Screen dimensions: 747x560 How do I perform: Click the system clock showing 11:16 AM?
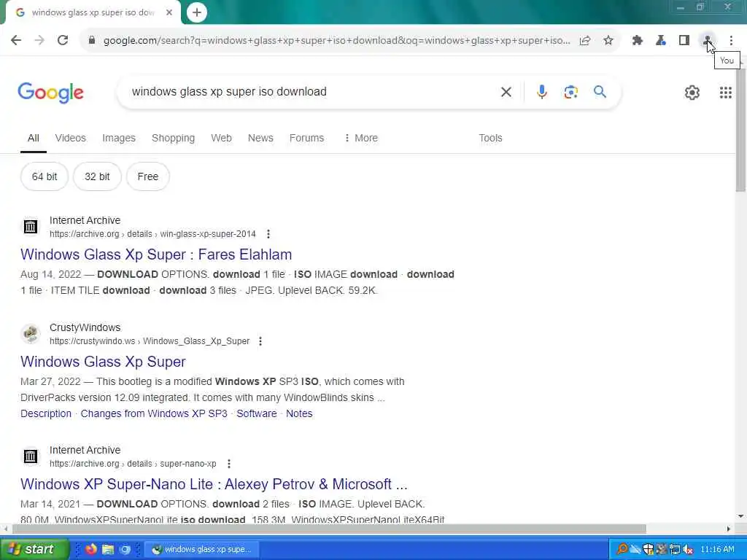click(718, 550)
